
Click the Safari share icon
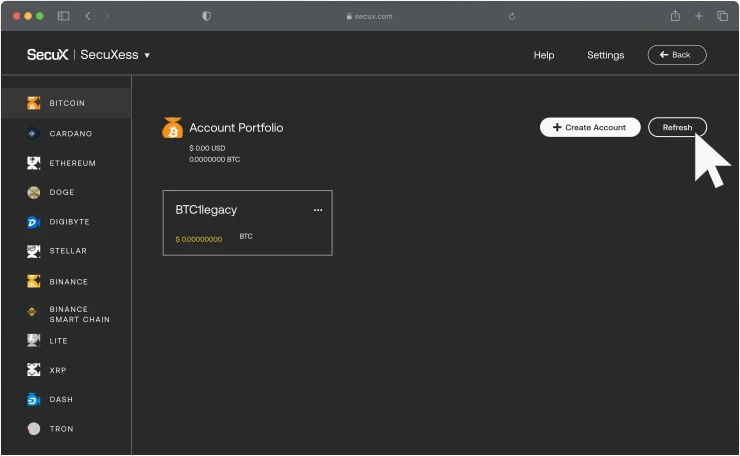tap(675, 16)
